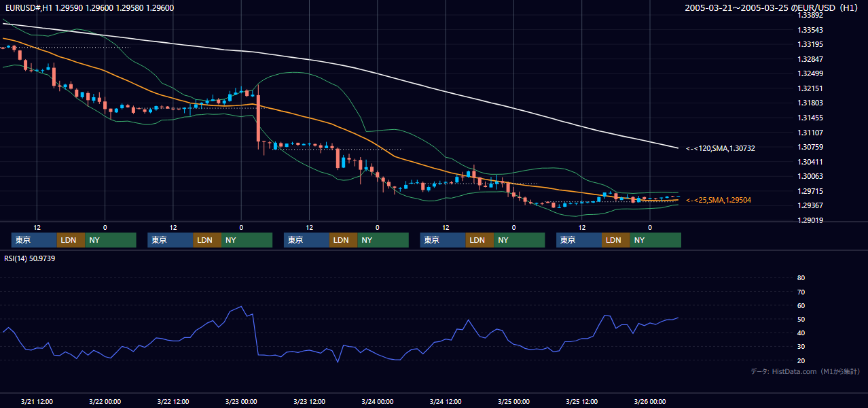
Task: Click the 3/24 12:00 time axis marker
Action: click(x=446, y=401)
